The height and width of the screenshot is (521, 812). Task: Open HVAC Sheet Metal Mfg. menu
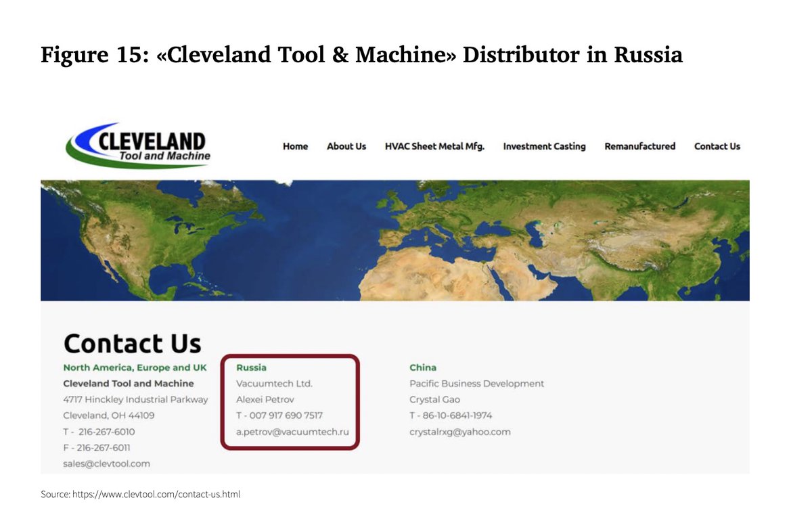[434, 146]
